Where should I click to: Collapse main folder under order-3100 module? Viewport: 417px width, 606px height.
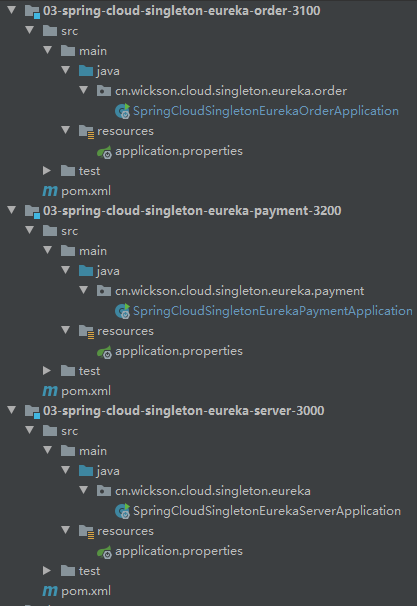[x=48, y=50]
